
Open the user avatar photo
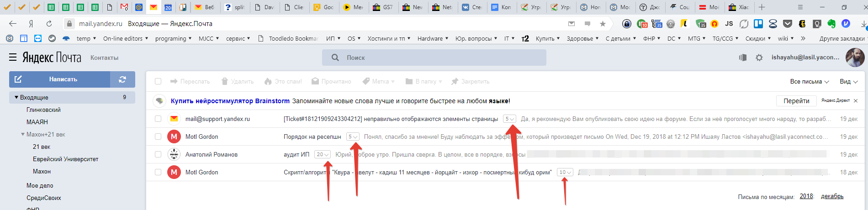(855, 58)
